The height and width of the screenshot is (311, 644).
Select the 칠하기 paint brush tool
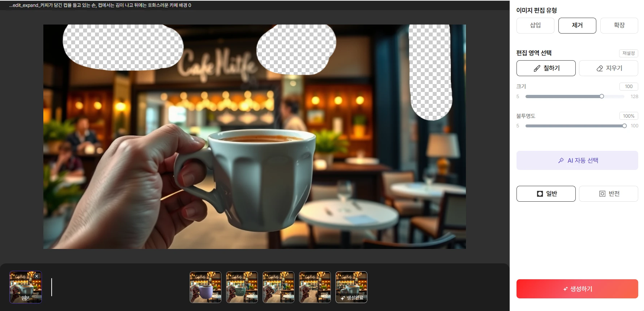coord(546,68)
